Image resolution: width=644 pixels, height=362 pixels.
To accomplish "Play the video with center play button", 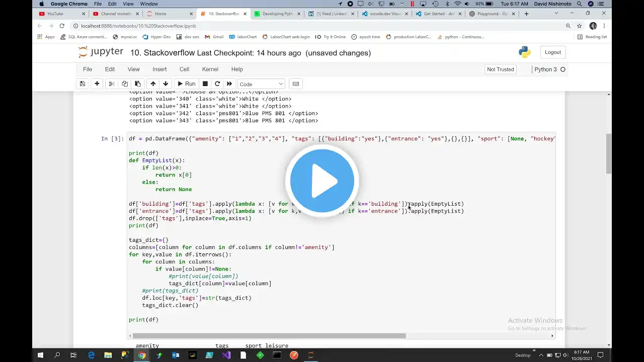I will tap(322, 180).
